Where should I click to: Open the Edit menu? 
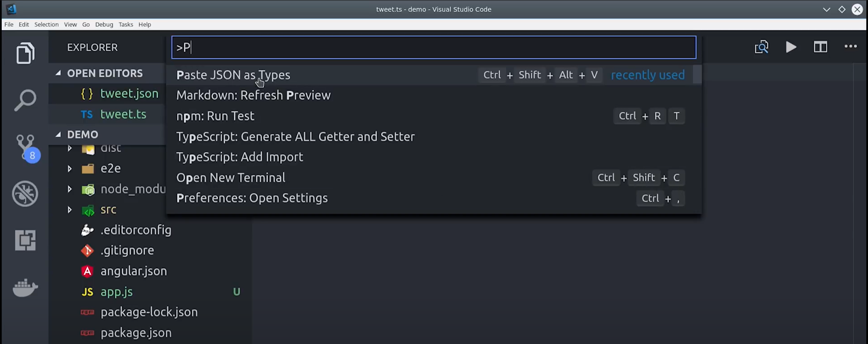pos(24,24)
